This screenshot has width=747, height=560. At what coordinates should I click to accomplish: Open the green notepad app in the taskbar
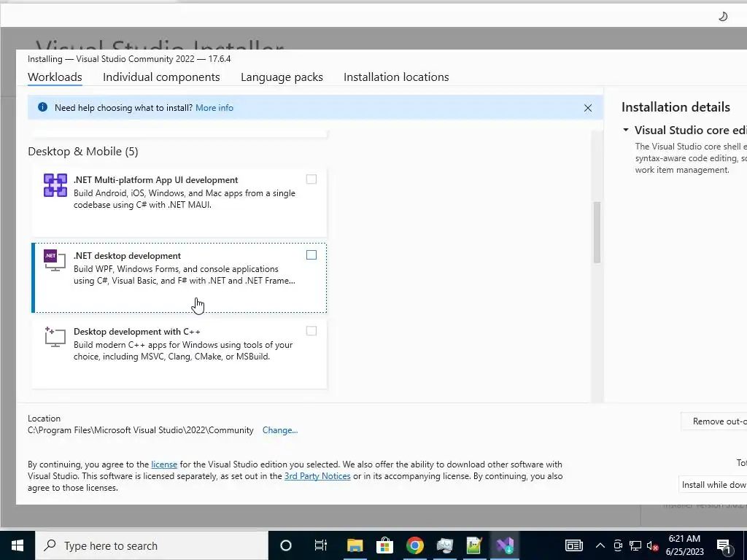pos(474,545)
